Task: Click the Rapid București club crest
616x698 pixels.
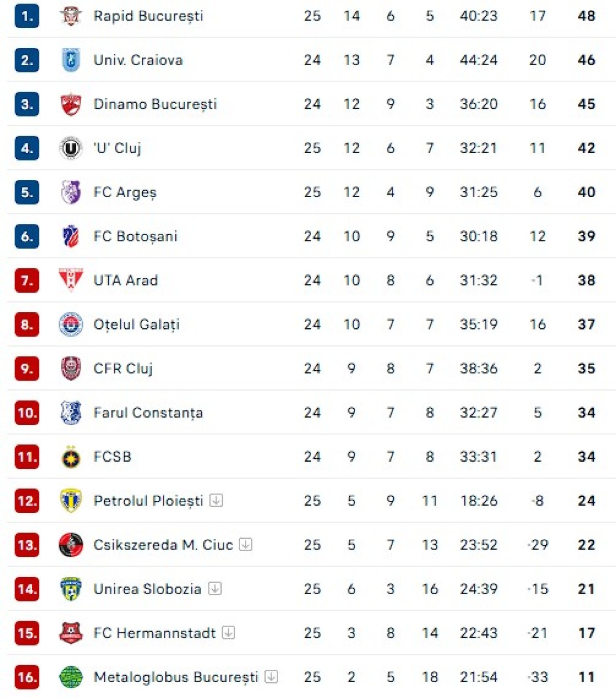Action: [x=71, y=16]
